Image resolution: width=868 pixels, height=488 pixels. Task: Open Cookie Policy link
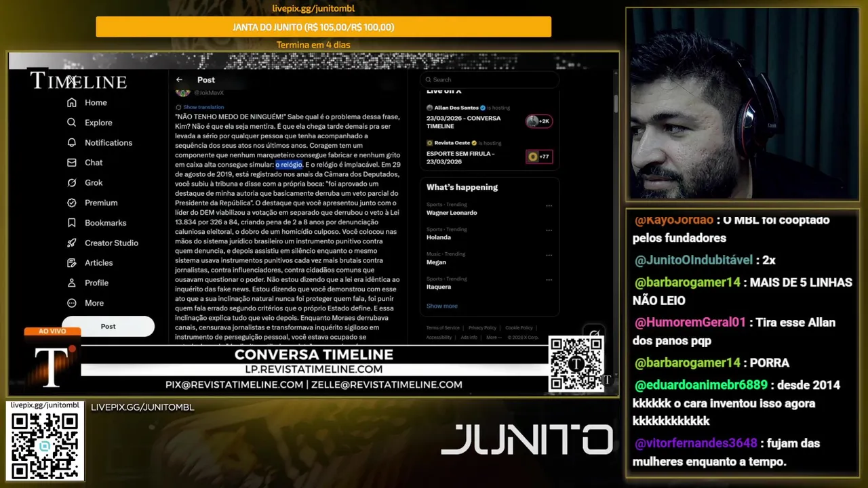click(519, 328)
